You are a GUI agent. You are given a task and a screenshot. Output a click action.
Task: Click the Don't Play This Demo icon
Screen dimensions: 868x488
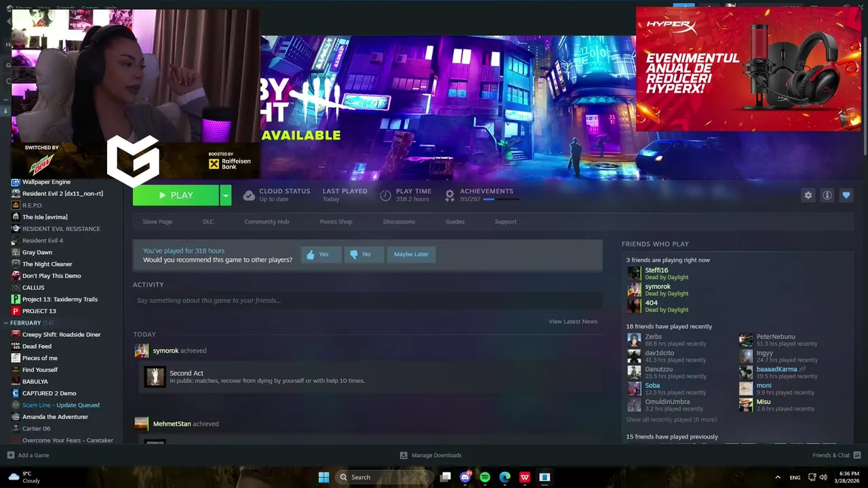click(x=16, y=276)
